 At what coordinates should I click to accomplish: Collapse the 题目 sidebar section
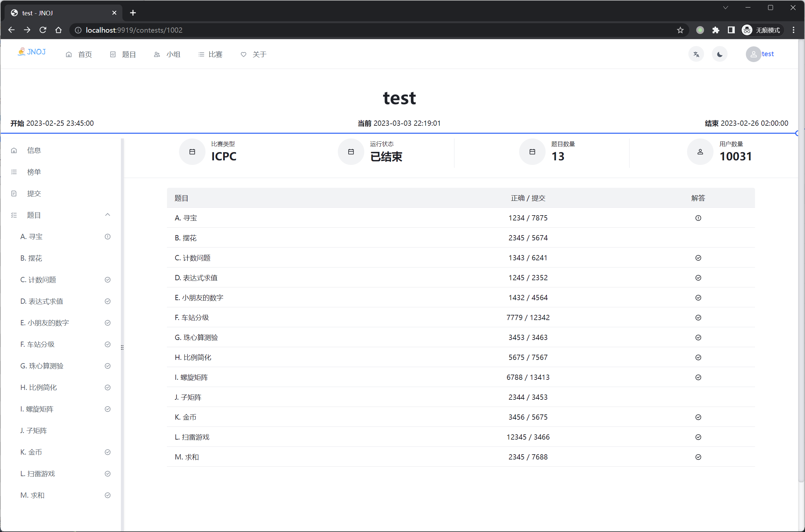[107, 215]
